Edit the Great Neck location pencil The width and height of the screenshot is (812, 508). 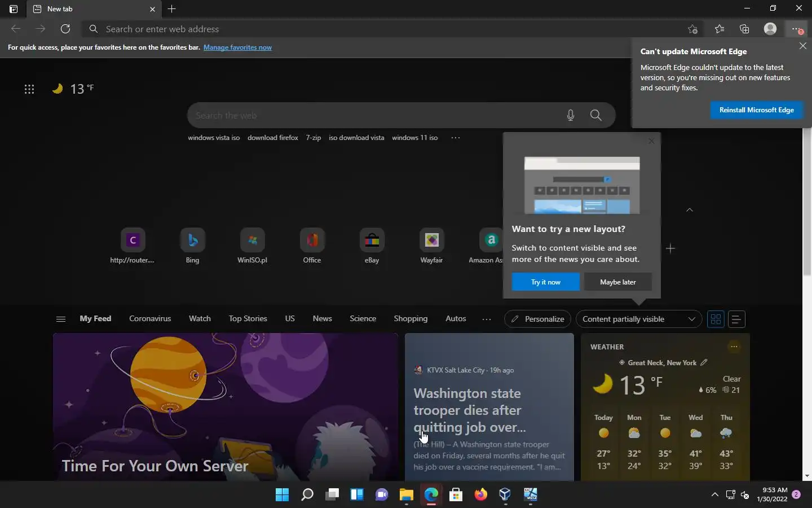coord(704,362)
